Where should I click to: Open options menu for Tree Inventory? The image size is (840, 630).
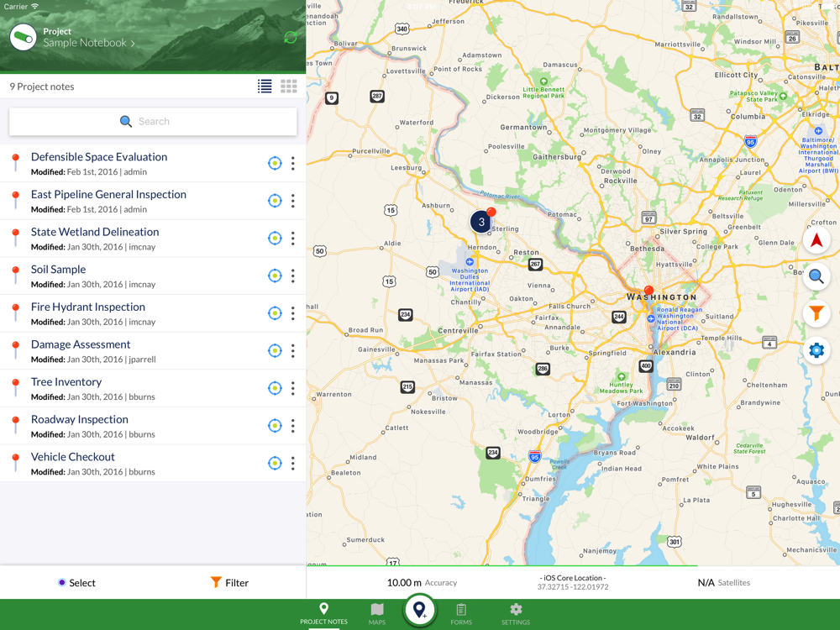coord(293,388)
